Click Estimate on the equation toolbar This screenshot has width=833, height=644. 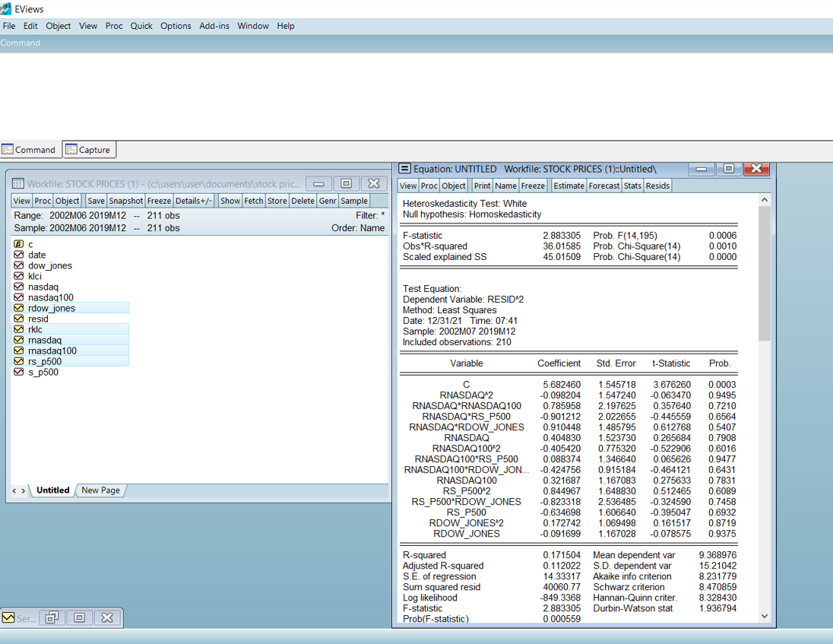coord(569,185)
